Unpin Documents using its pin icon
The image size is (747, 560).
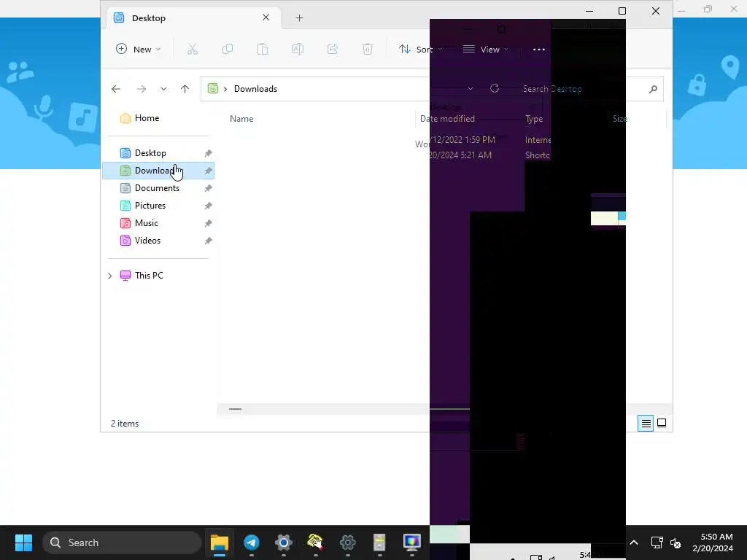(x=208, y=189)
